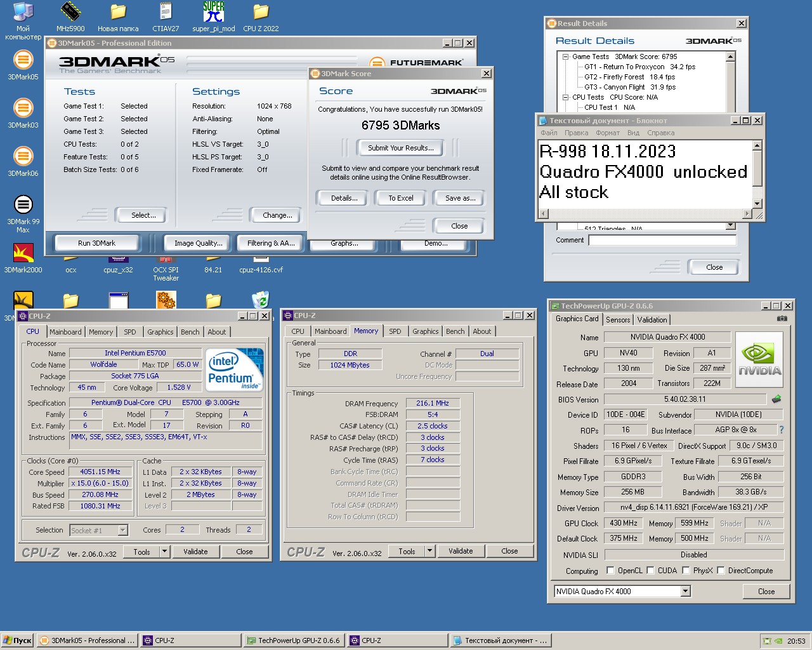Open the Tools dropdown arrow in CPU-Z CPU window
Image resolution: width=812 pixels, height=650 pixels.
(x=164, y=552)
